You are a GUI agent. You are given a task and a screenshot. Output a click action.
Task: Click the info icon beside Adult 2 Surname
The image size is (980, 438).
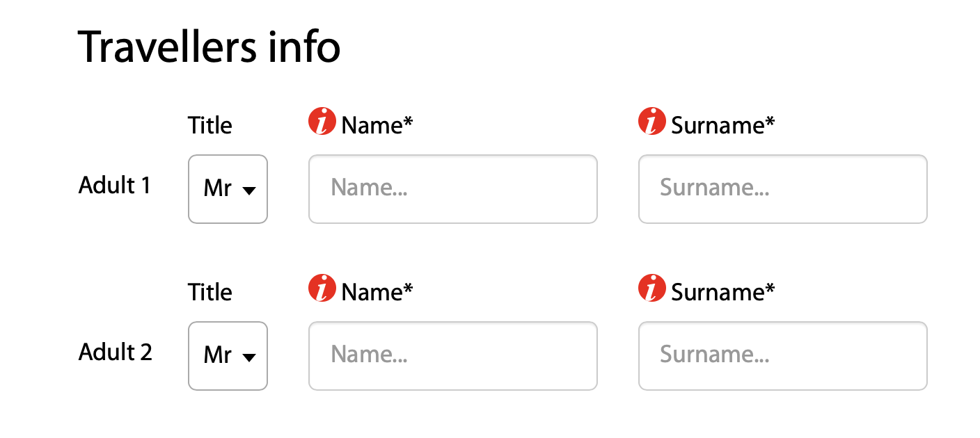(652, 289)
